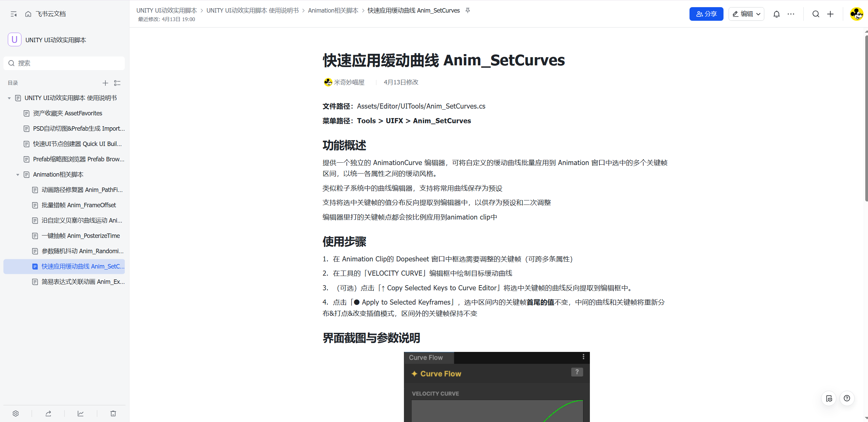
Task: Click the document title 快速应用缓动曲线 Anim_SetCurves
Action: click(x=444, y=60)
